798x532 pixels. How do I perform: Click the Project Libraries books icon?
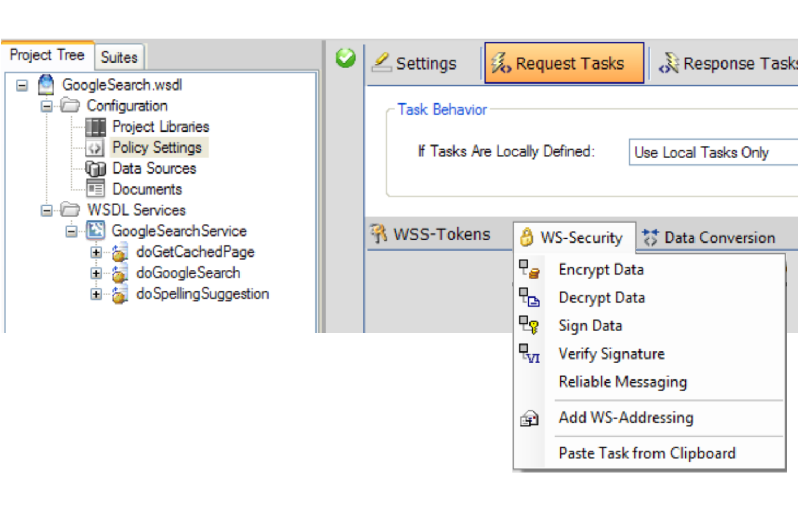coord(96,127)
